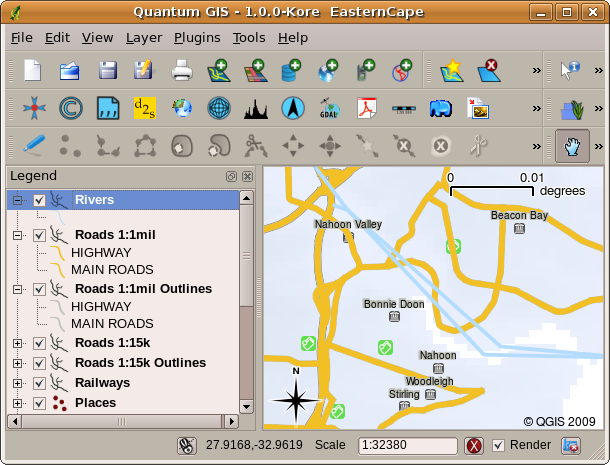The image size is (610, 465).
Task: Click the PDF export toolbar icon
Action: pyautogui.click(x=365, y=108)
